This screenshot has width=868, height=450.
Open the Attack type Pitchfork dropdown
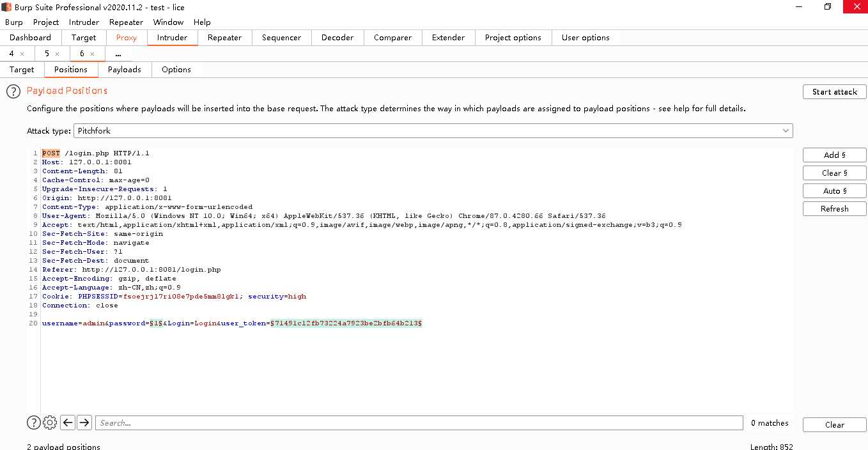pyautogui.click(x=433, y=130)
